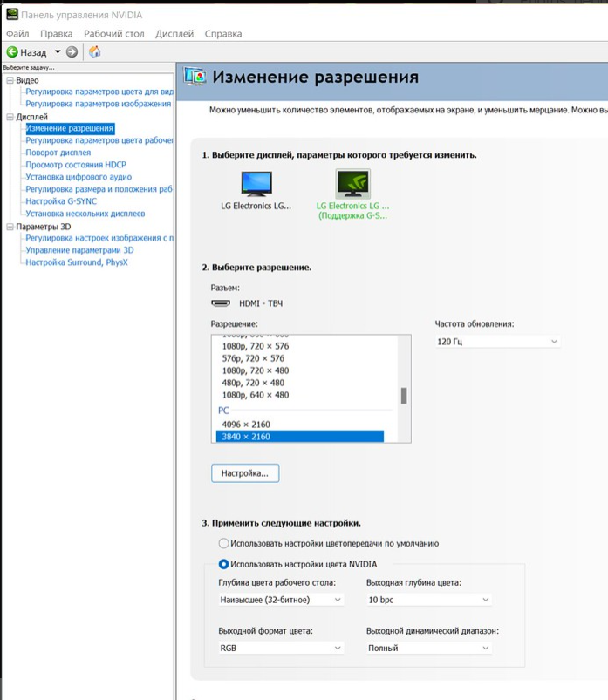The image size is (608, 700).
Task: Select the first LG Electronics display icon
Action: (256, 184)
